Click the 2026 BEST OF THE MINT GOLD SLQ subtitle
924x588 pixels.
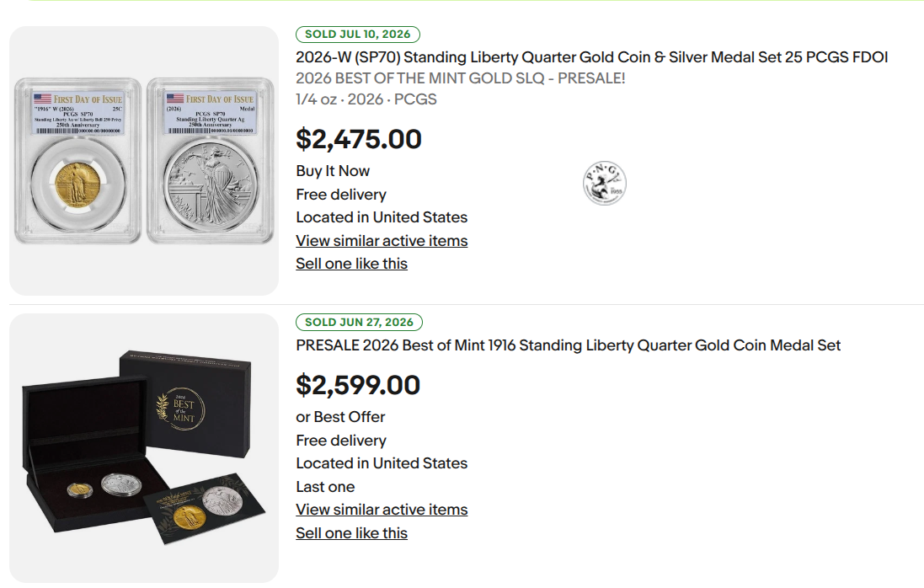click(x=460, y=78)
